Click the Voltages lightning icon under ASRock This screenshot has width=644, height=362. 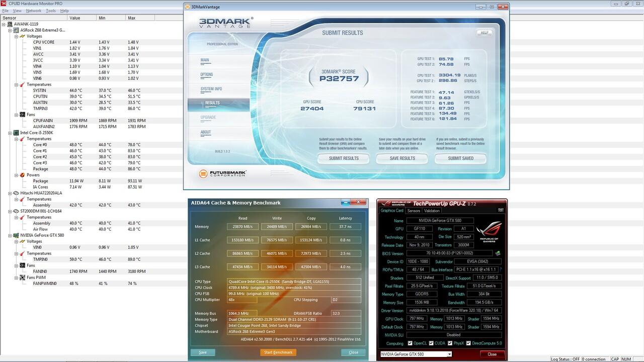(x=22, y=36)
